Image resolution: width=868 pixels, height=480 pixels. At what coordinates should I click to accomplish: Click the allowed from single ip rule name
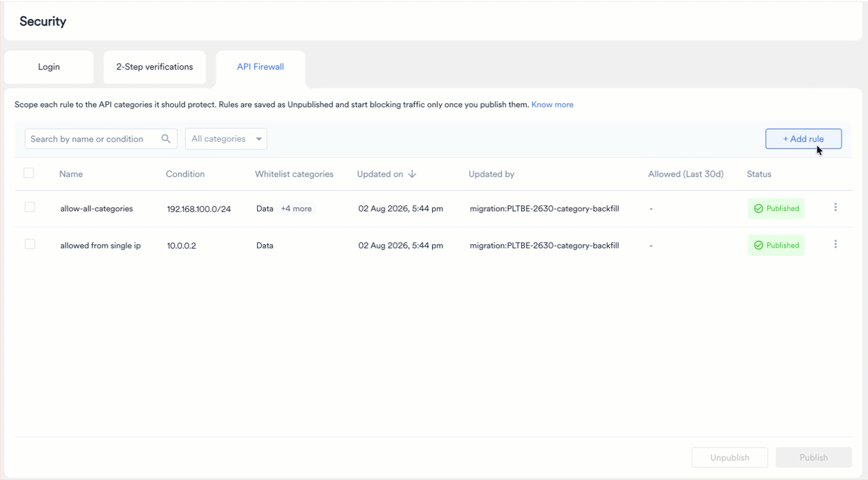(101, 246)
